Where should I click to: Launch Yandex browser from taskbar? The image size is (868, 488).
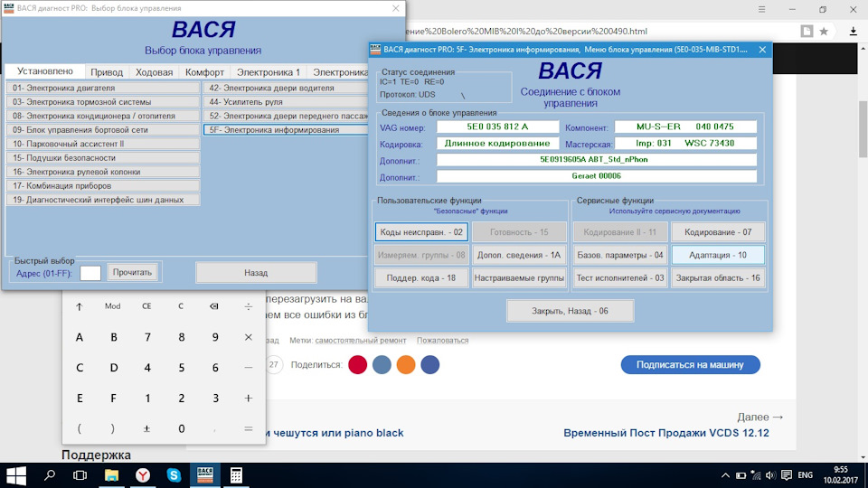point(143,475)
